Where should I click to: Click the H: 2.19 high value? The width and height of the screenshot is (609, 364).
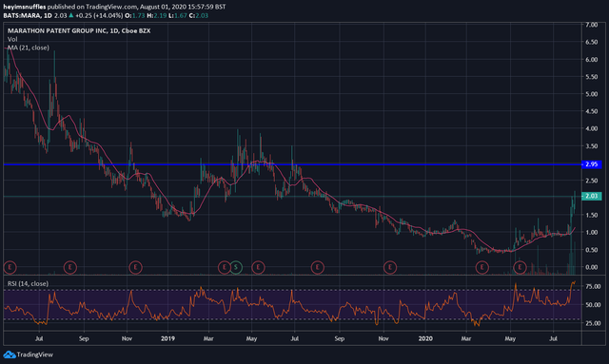[x=156, y=15]
